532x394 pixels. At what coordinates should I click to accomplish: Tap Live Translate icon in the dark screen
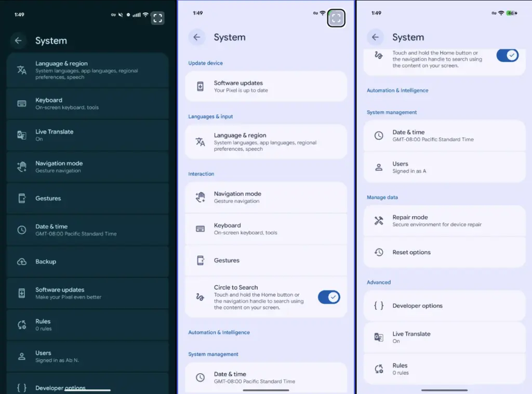tap(22, 135)
